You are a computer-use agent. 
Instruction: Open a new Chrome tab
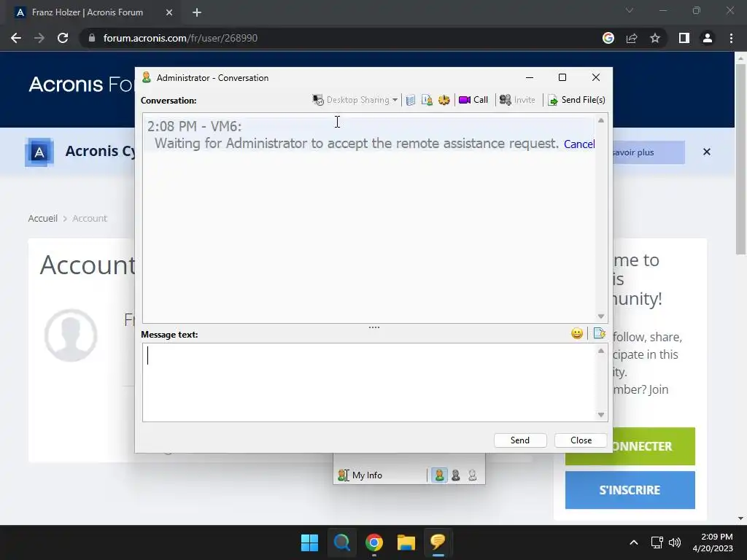tap(197, 12)
